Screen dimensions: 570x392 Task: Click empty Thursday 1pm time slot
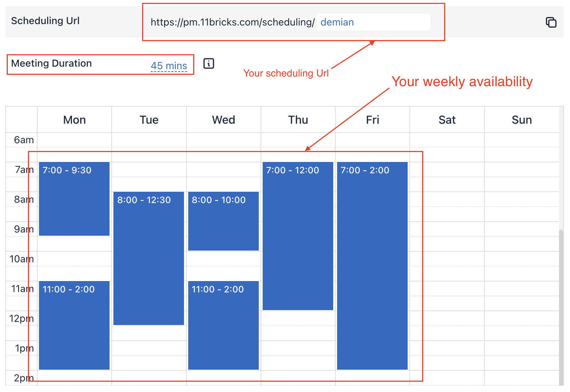[x=298, y=348]
